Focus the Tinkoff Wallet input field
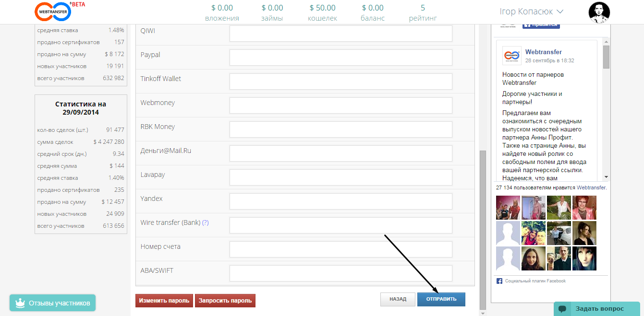This screenshot has height=316, width=644. [x=341, y=82]
